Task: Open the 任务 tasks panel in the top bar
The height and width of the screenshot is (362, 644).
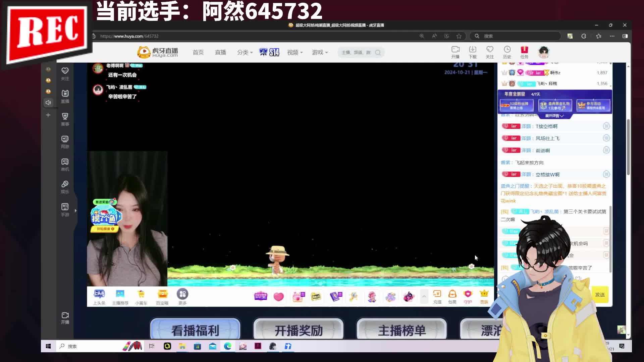Action: [x=525, y=52]
